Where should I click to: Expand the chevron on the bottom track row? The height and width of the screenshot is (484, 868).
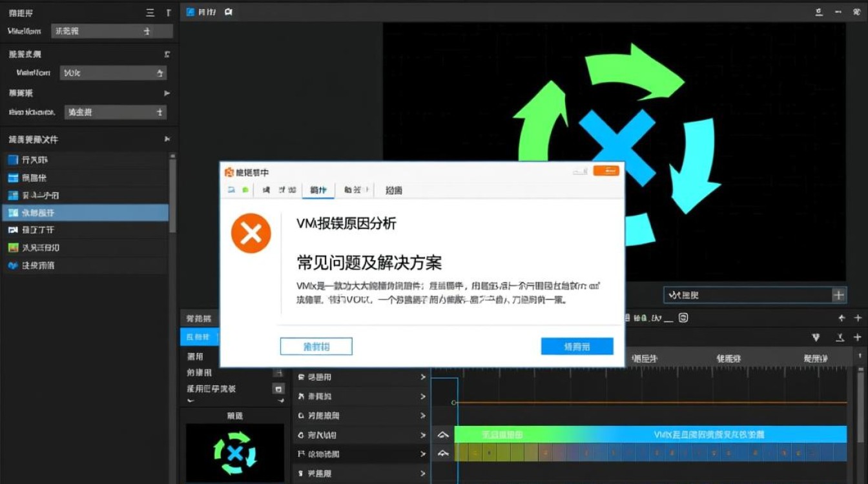[x=423, y=474]
